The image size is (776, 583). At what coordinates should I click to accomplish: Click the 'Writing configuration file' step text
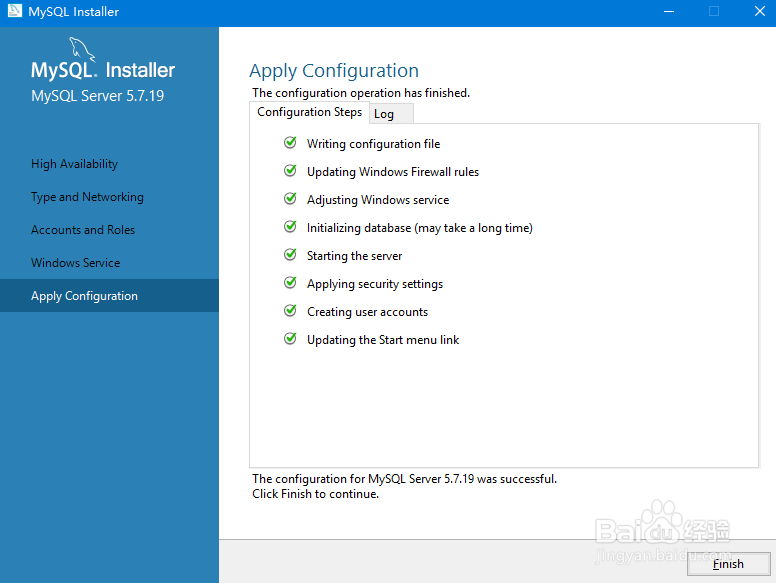[x=373, y=144]
